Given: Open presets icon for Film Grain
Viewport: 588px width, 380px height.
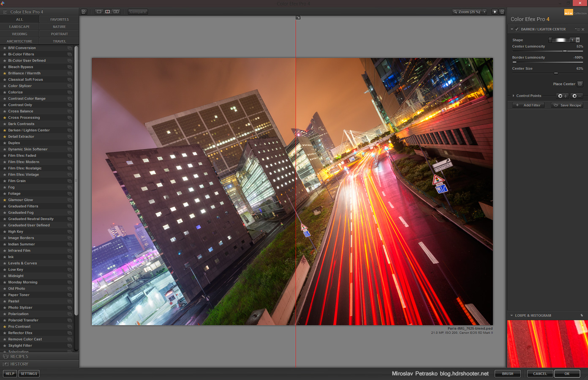Looking at the screenshot, I should click(70, 181).
